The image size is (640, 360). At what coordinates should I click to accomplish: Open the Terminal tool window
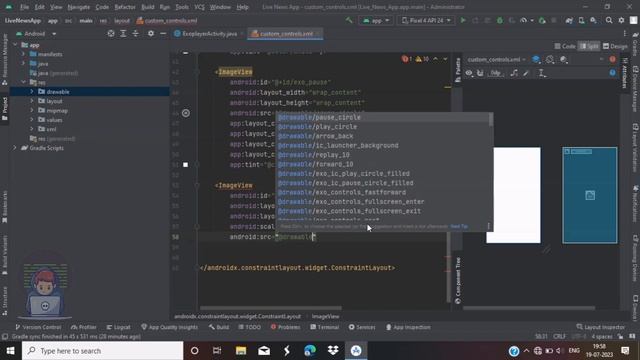[x=324, y=327]
